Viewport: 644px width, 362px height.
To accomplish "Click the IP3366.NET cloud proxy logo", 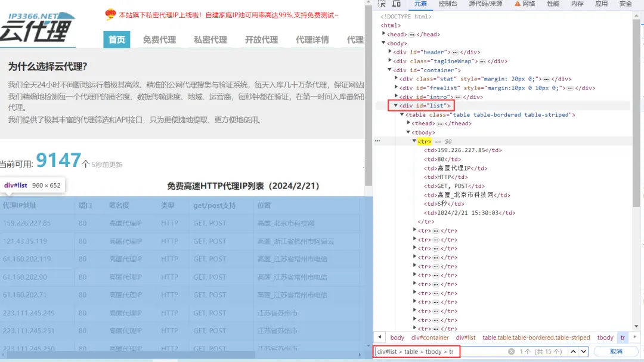I will (38, 27).
